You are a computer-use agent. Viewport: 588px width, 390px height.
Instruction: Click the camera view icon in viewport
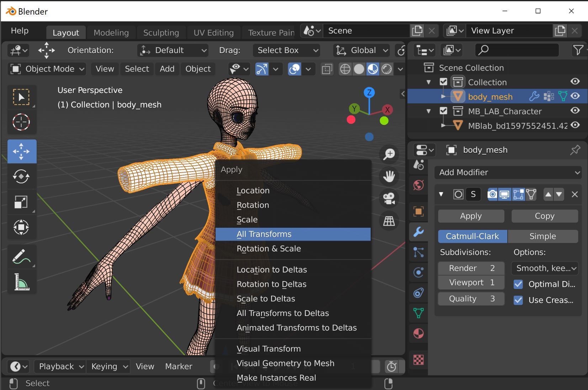389,199
